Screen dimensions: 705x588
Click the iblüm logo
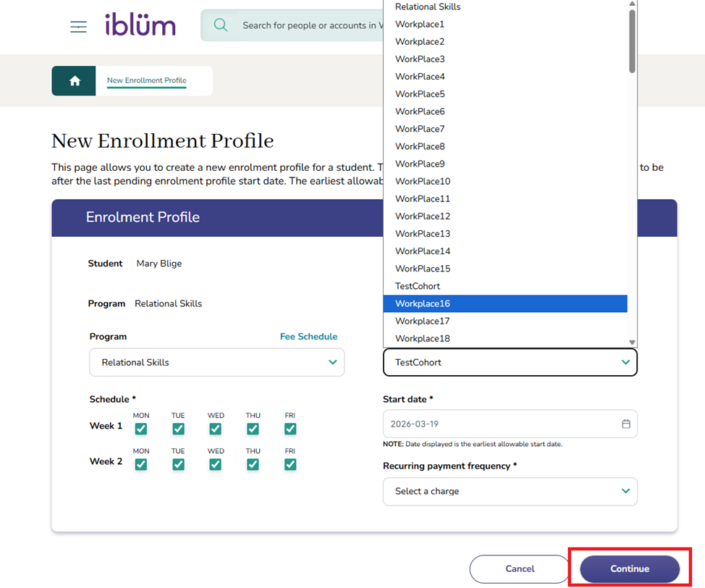click(140, 25)
